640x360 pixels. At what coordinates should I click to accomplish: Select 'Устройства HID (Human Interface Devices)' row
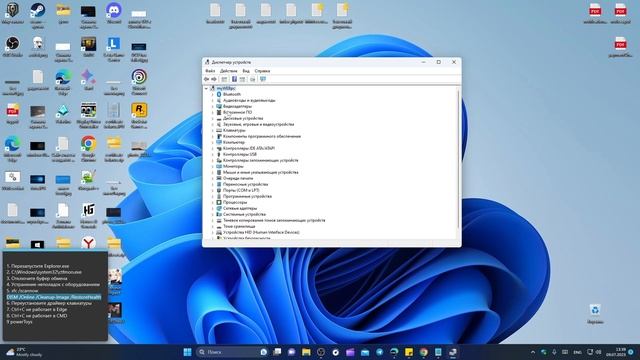point(261,232)
